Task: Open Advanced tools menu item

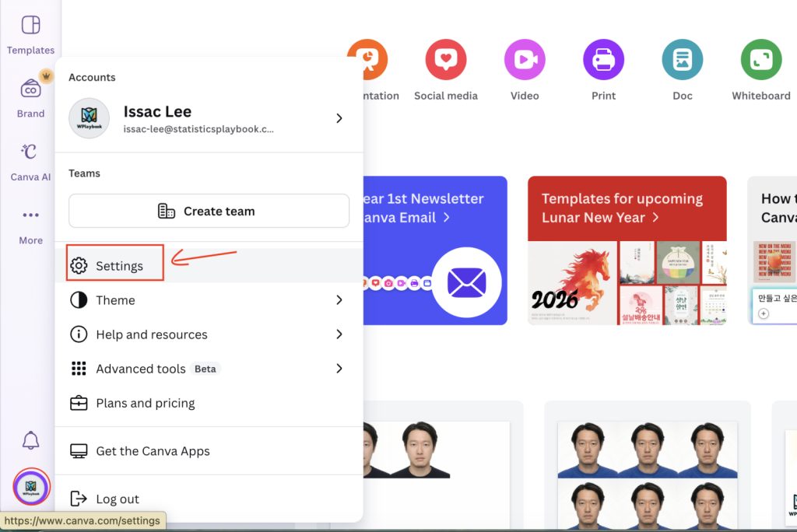Action: point(209,369)
